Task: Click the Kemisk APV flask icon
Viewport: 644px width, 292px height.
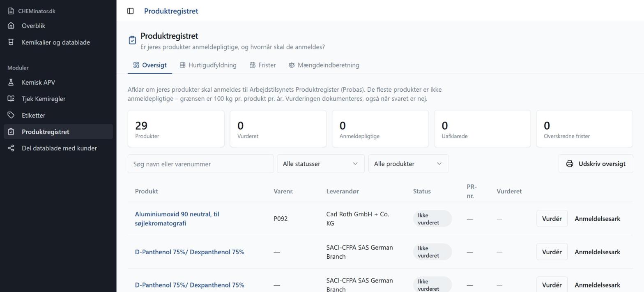Action: (11, 82)
